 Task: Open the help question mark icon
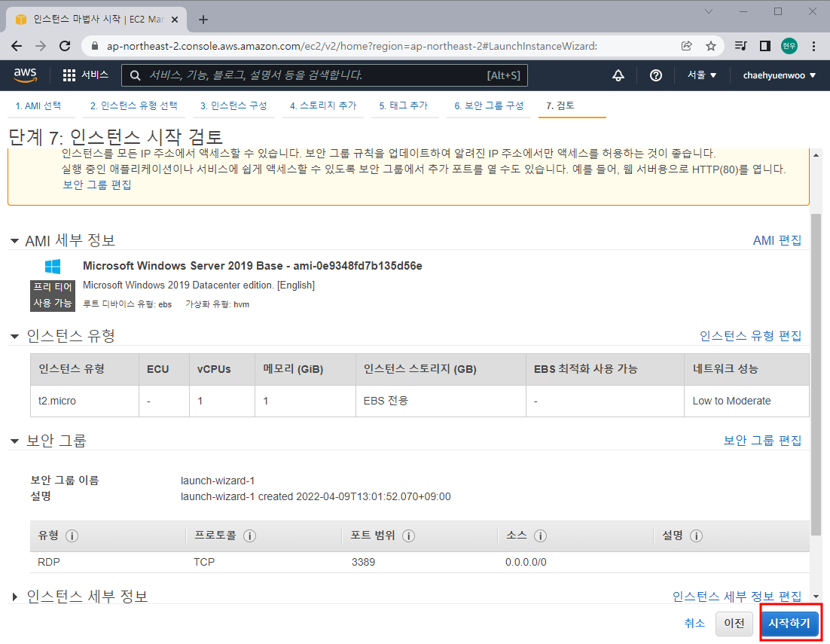pyautogui.click(x=655, y=75)
